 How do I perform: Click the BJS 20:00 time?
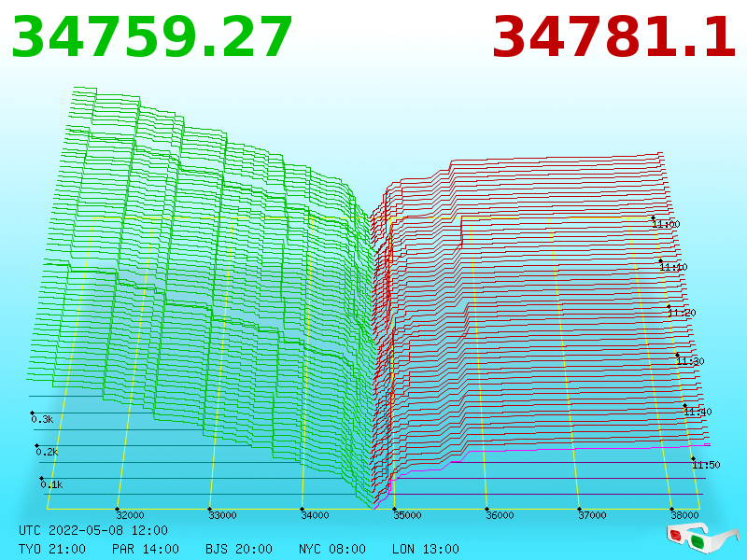[239, 549]
